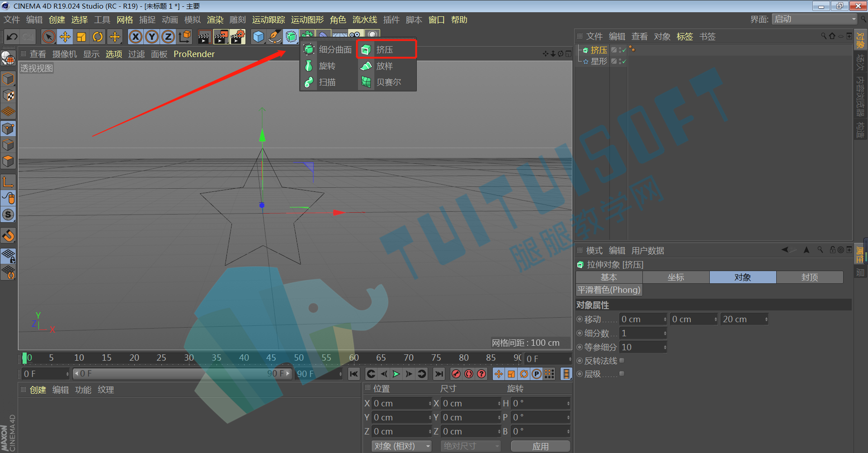Switch to the 封顶 tab
The width and height of the screenshot is (868, 453).
click(x=810, y=277)
